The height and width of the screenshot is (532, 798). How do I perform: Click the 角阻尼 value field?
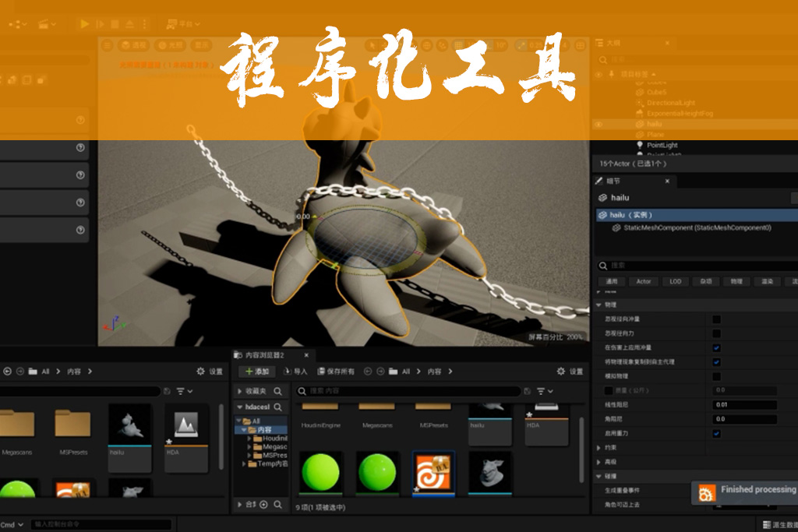point(744,419)
